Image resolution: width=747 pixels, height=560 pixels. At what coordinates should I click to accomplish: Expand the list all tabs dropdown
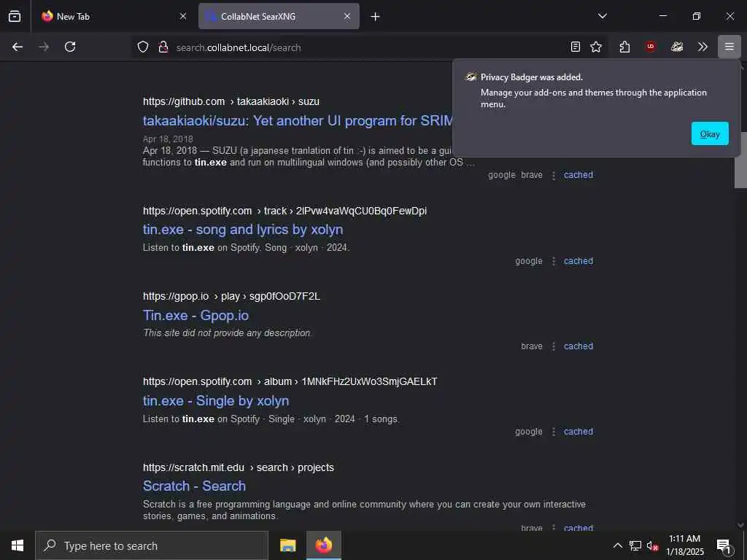602,16
